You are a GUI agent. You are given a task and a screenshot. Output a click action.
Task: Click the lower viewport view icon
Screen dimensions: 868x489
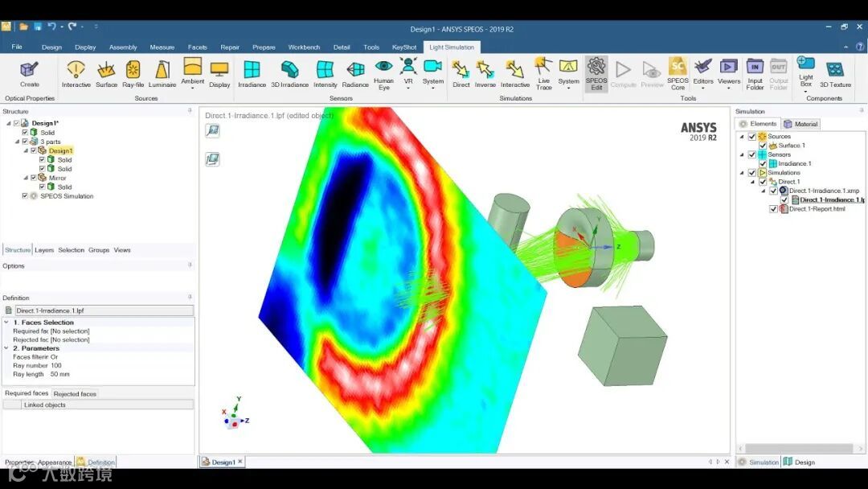[212, 159]
